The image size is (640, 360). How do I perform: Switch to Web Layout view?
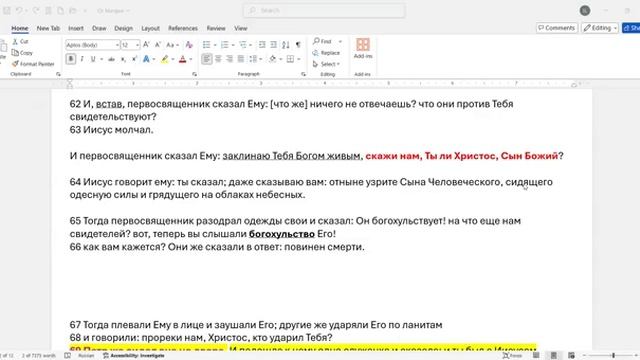pos(571,356)
